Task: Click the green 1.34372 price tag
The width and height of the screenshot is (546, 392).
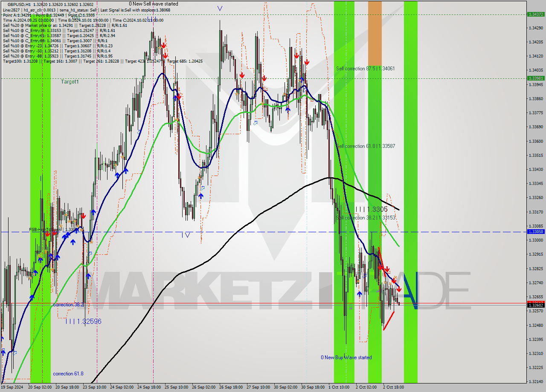Action: (536, 14)
